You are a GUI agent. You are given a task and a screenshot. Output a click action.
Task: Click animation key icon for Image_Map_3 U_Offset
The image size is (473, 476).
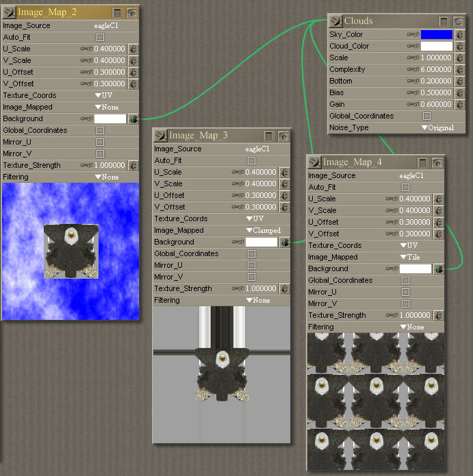[238, 195]
